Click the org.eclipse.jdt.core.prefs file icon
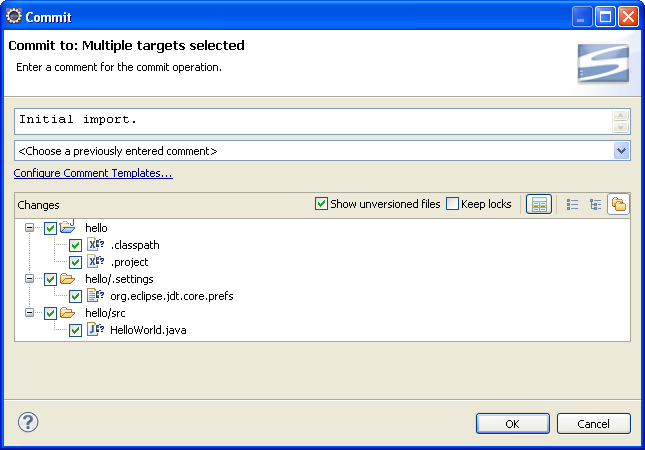The width and height of the screenshot is (645, 450). point(95,296)
